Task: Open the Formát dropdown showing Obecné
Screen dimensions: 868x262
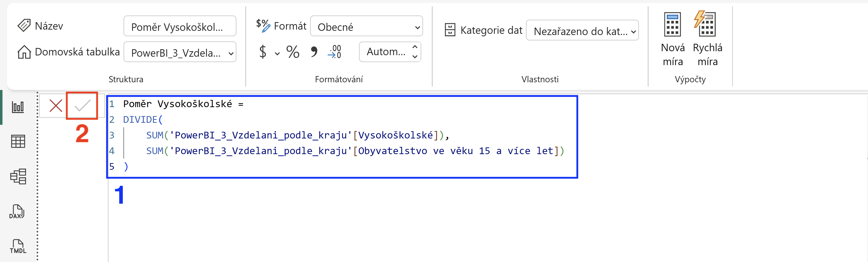Action: click(366, 26)
